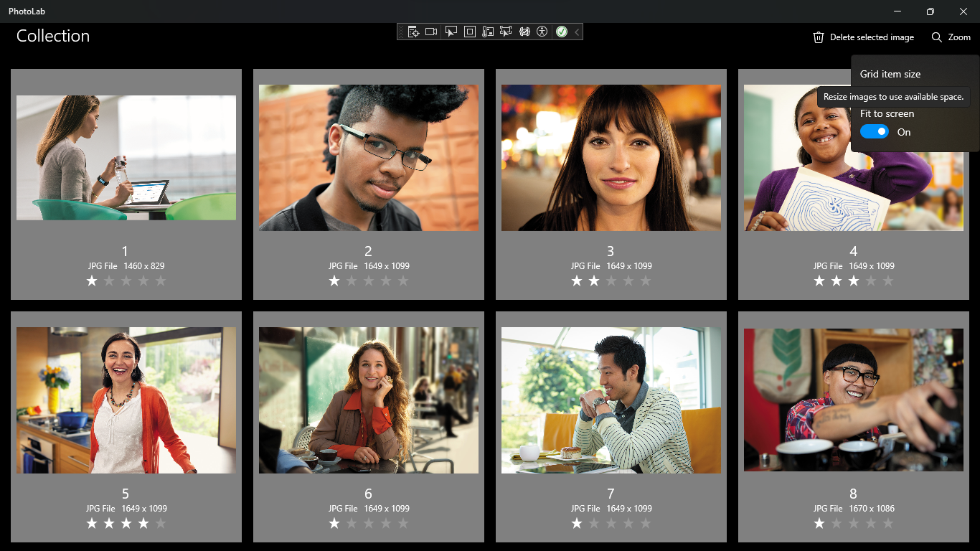Image resolution: width=980 pixels, height=551 pixels.
Task: Click the '1670 x 1086' dimensions text
Action: point(872,509)
